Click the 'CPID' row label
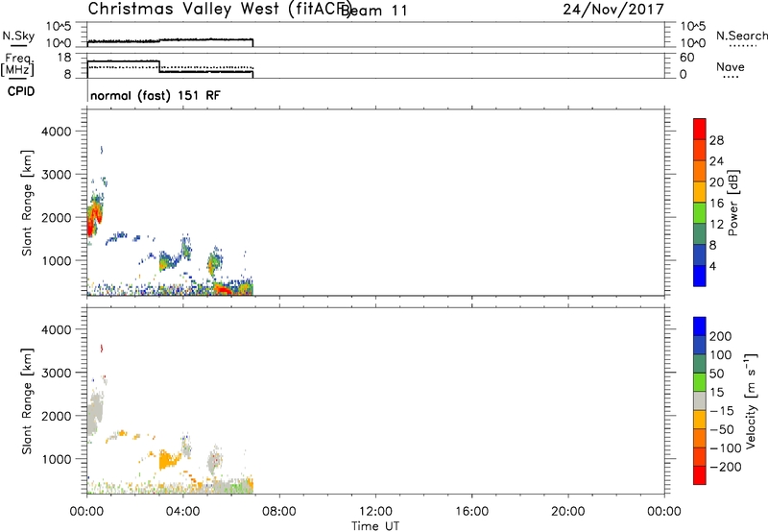Screen dimensions: 768x532 click(x=21, y=91)
